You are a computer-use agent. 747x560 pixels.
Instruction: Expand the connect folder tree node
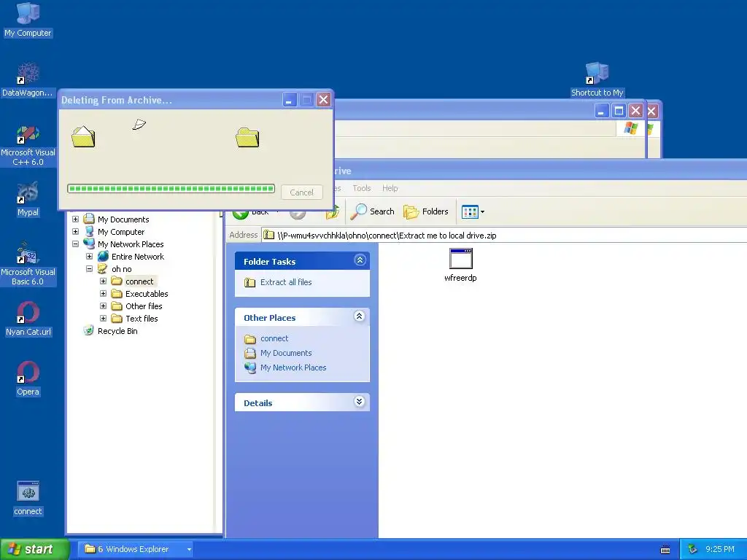103,281
